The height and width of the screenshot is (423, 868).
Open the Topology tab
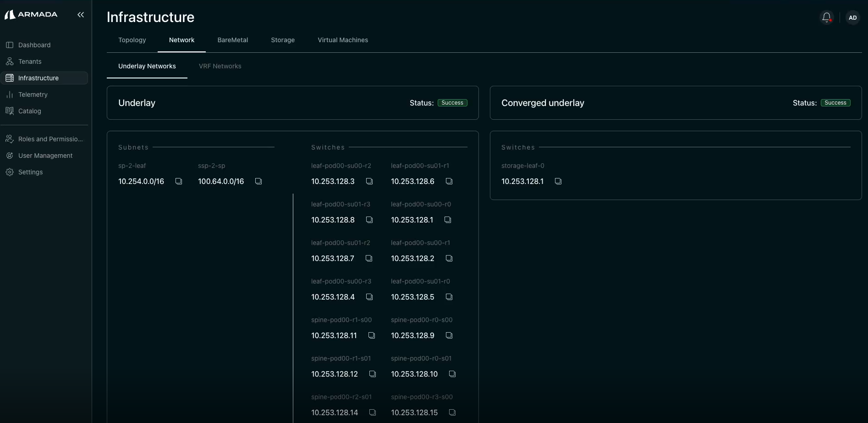(x=132, y=40)
